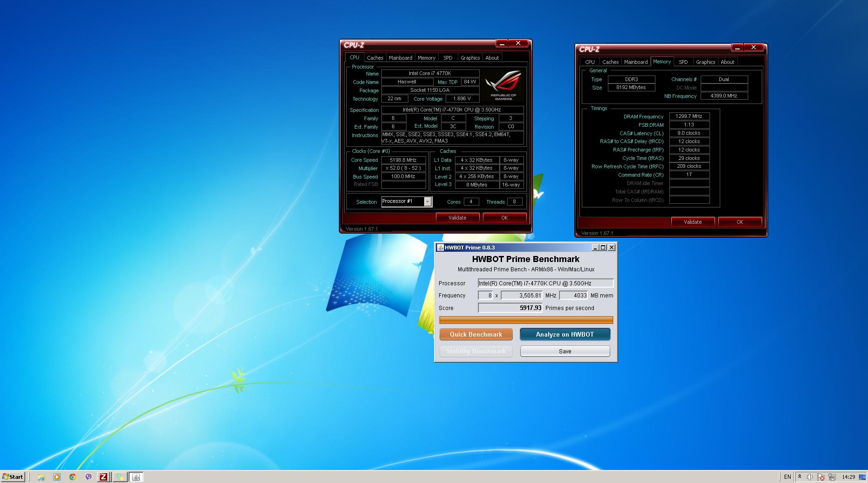Click the Core Speed 5198.8 MHz value
This screenshot has width=868, height=483.
pos(403,160)
